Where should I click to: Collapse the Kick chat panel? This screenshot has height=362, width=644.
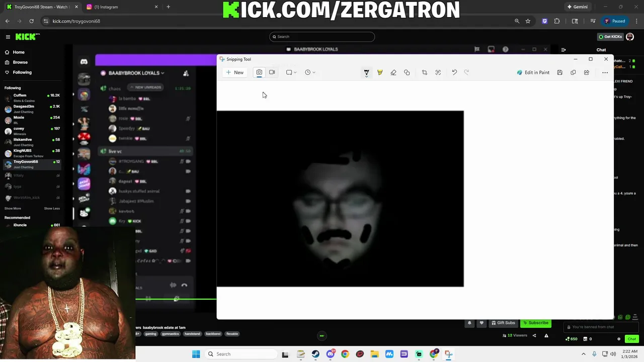coord(563,50)
